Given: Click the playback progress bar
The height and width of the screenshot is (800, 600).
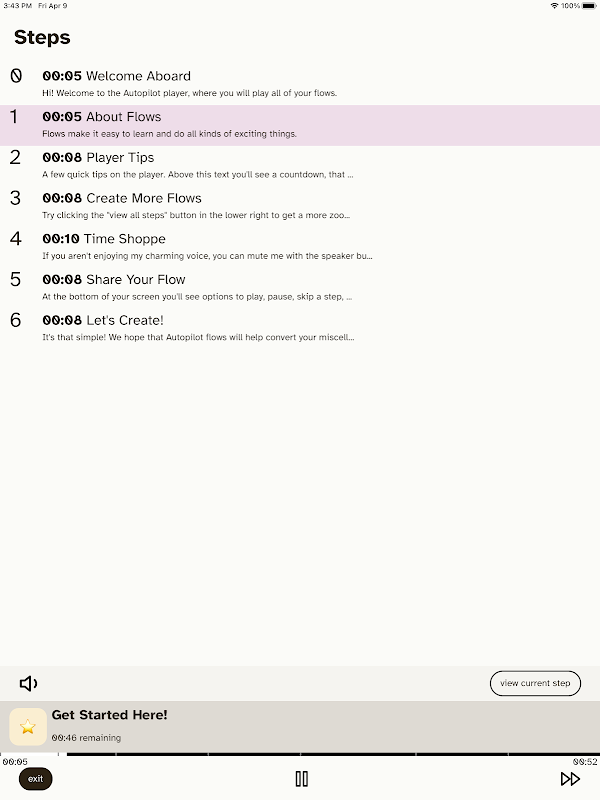Looking at the screenshot, I should coord(300,754).
